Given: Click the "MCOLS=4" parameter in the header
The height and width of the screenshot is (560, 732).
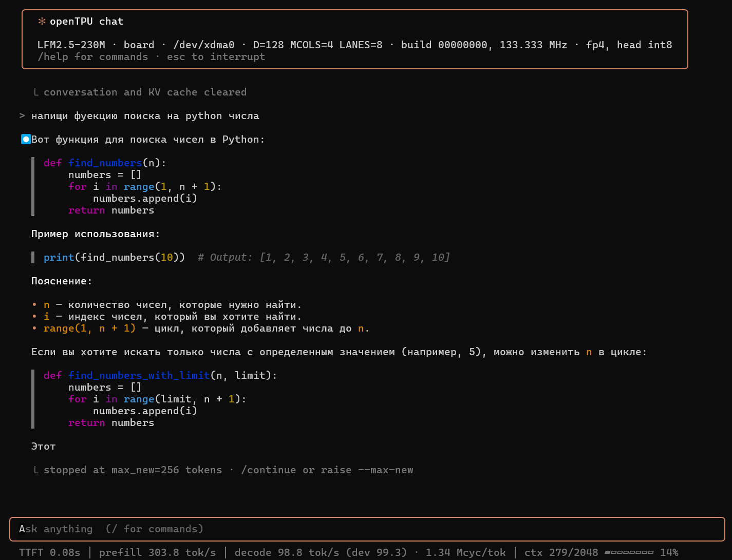Looking at the screenshot, I should [312, 45].
